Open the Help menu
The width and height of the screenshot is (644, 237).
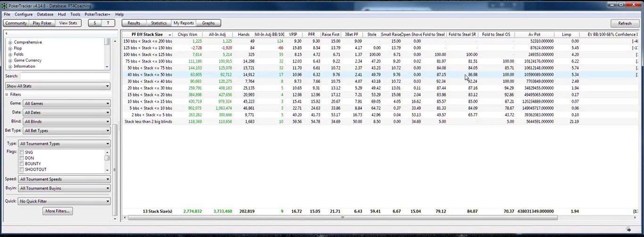coord(119,15)
